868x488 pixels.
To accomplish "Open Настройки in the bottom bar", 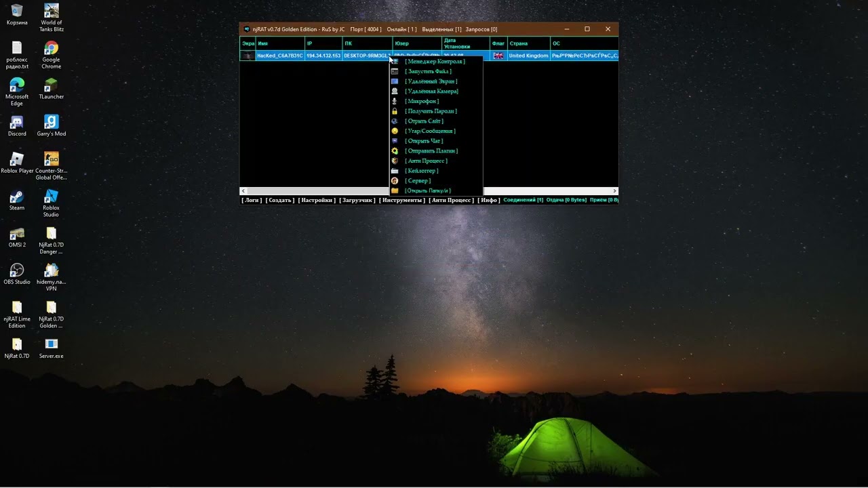I will coord(317,200).
